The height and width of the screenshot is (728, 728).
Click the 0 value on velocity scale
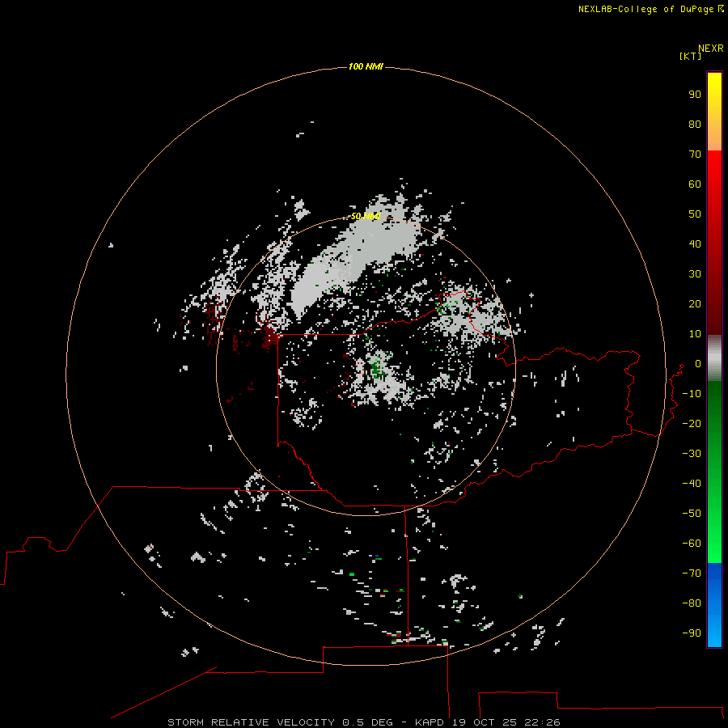tap(698, 363)
